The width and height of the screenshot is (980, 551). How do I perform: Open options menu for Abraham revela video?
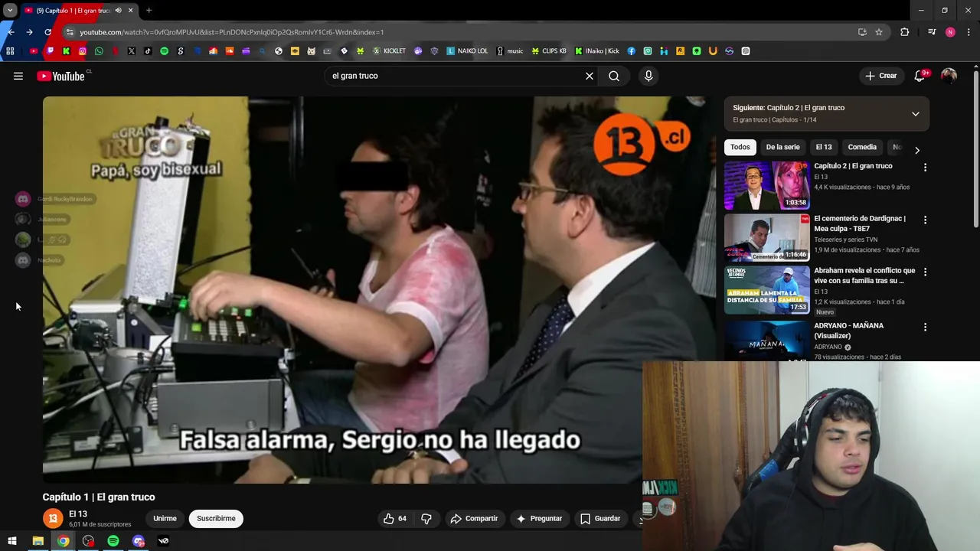click(x=925, y=272)
